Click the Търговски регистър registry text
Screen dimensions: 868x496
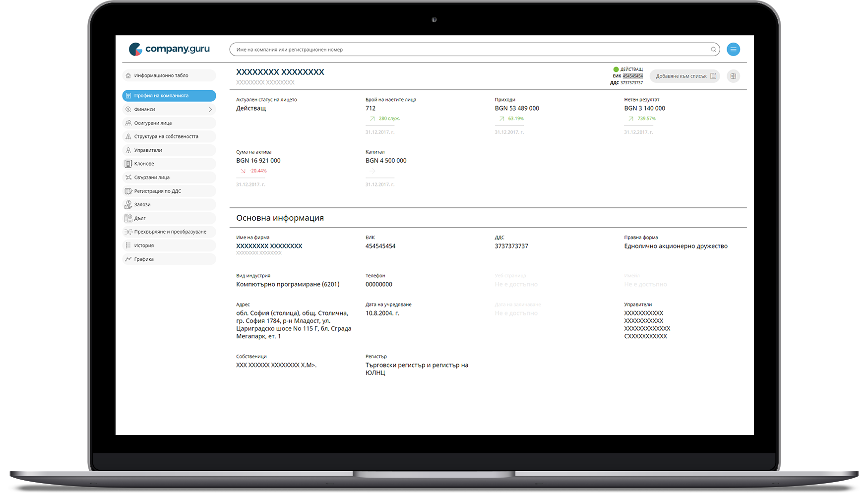point(417,369)
